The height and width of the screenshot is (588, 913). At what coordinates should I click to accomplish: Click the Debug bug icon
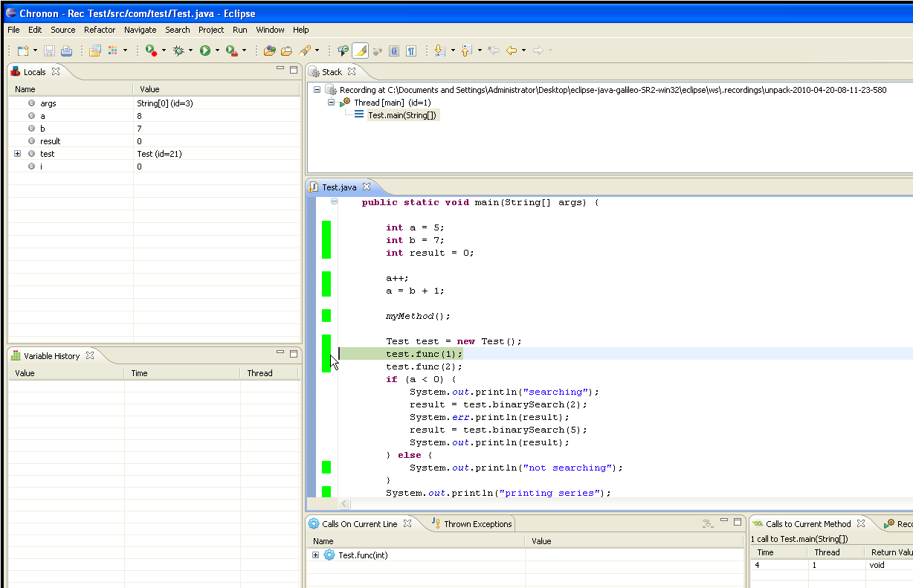point(178,51)
